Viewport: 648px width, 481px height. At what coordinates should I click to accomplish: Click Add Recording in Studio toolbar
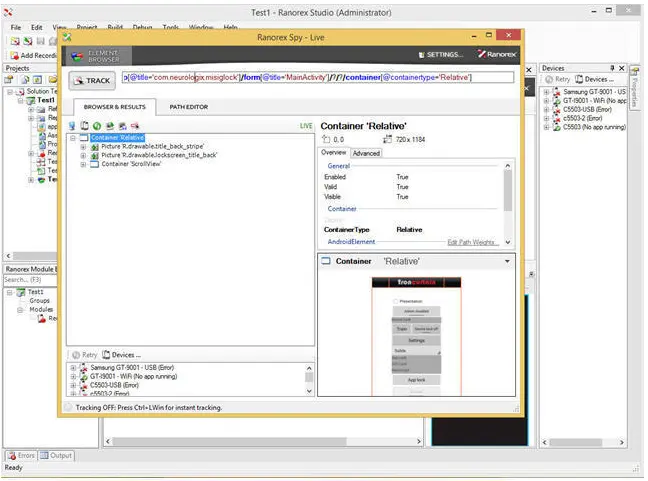click(34, 55)
